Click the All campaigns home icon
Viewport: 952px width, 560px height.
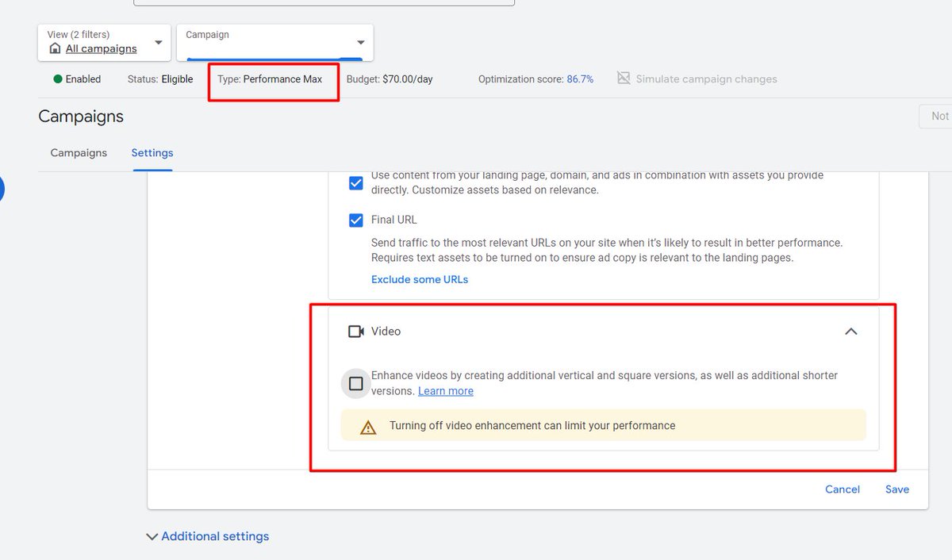pos(55,48)
